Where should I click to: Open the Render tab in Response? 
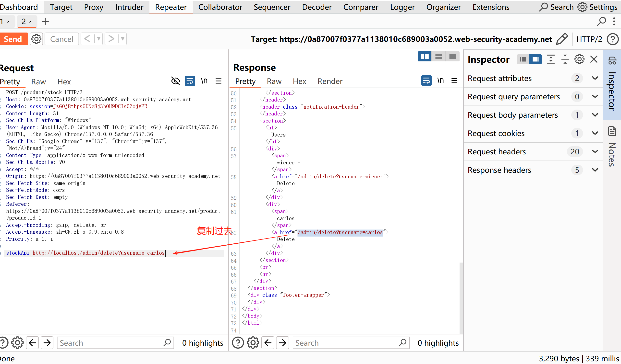pyautogui.click(x=330, y=81)
